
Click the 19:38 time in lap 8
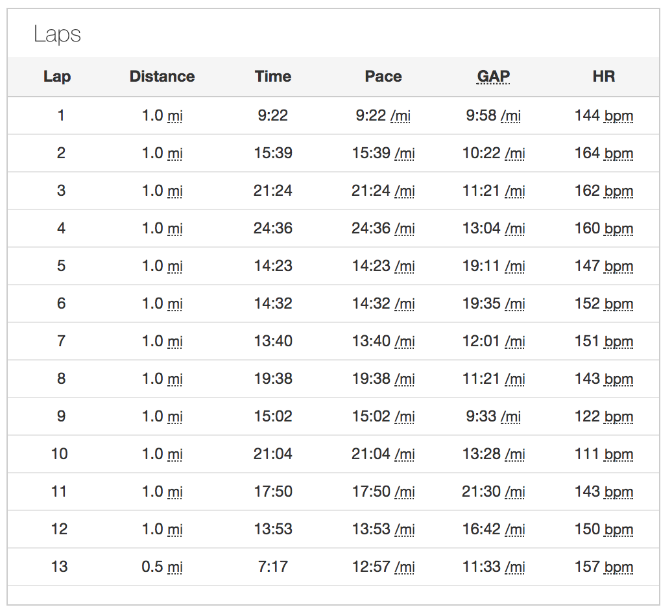(x=273, y=379)
